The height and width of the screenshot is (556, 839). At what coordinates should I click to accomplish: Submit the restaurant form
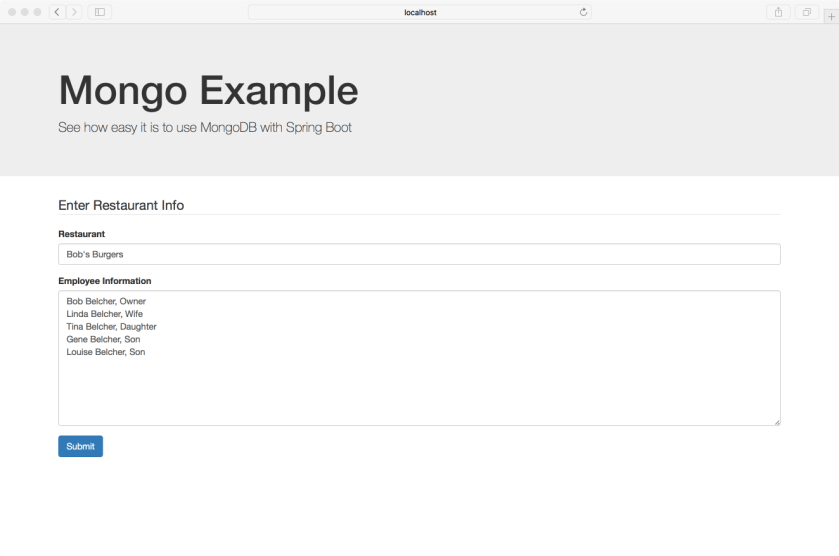pyautogui.click(x=80, y=446)
